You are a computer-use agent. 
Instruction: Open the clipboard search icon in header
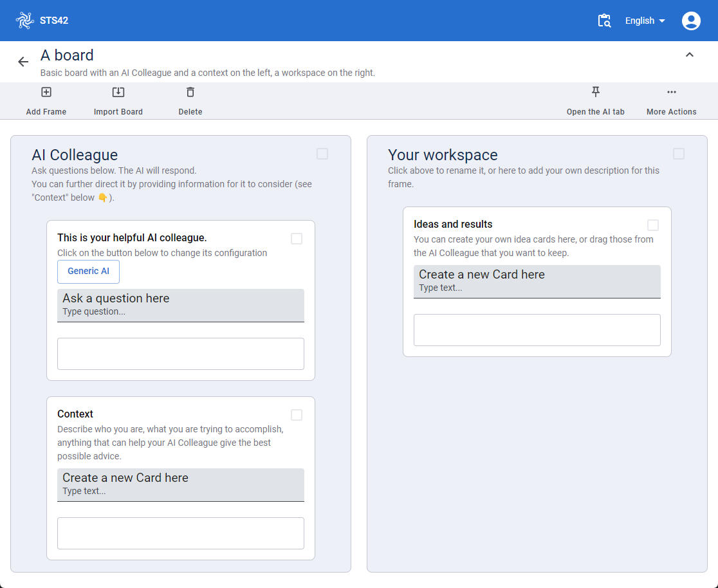click(x=604, y=21)
